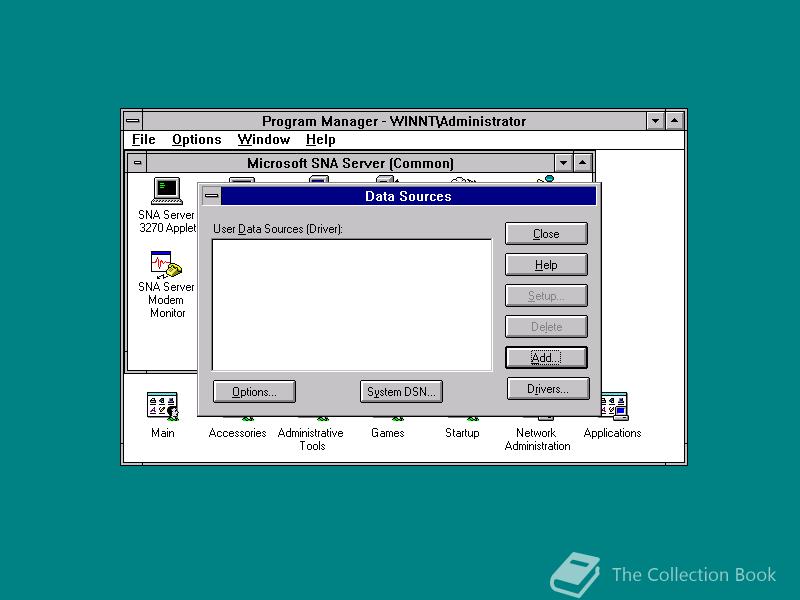This screenshot has height=600, width=800.
Task: Click the Help button in Data Sources
Action: 546,265
